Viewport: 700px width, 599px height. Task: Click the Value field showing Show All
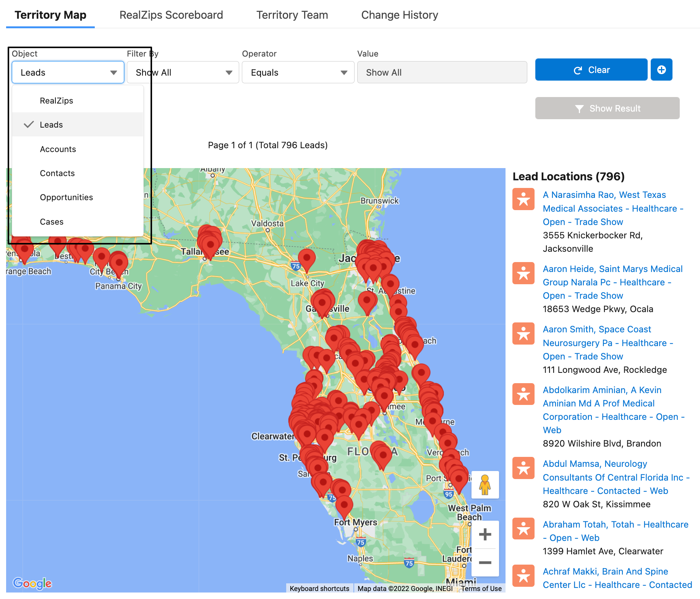(442, 73)
